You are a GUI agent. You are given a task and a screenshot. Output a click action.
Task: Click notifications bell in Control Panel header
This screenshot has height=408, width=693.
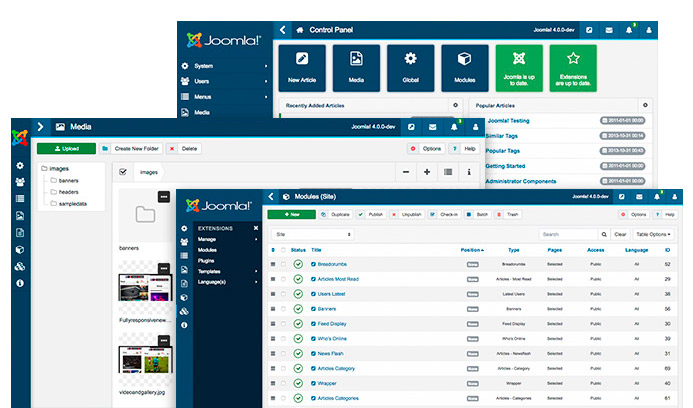629,30
